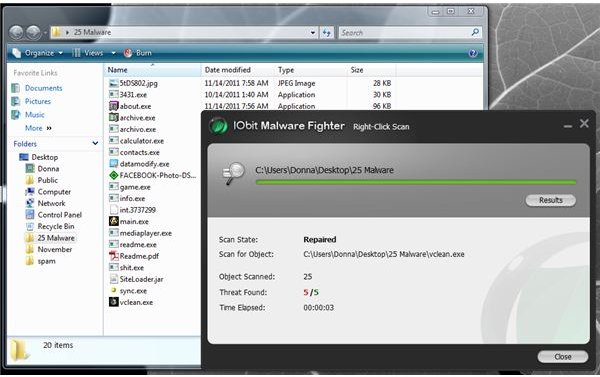Select the datamodify.exe file icon
The width and height of the screenshot is (600, 377).
coord(114,164)
